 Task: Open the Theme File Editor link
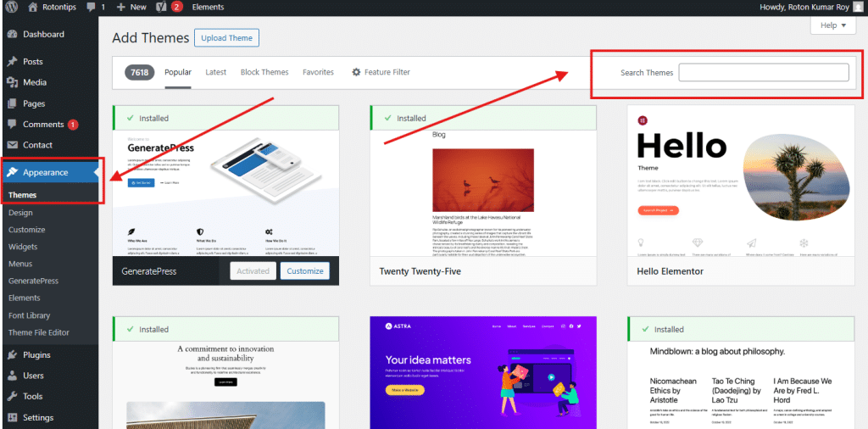39,332
